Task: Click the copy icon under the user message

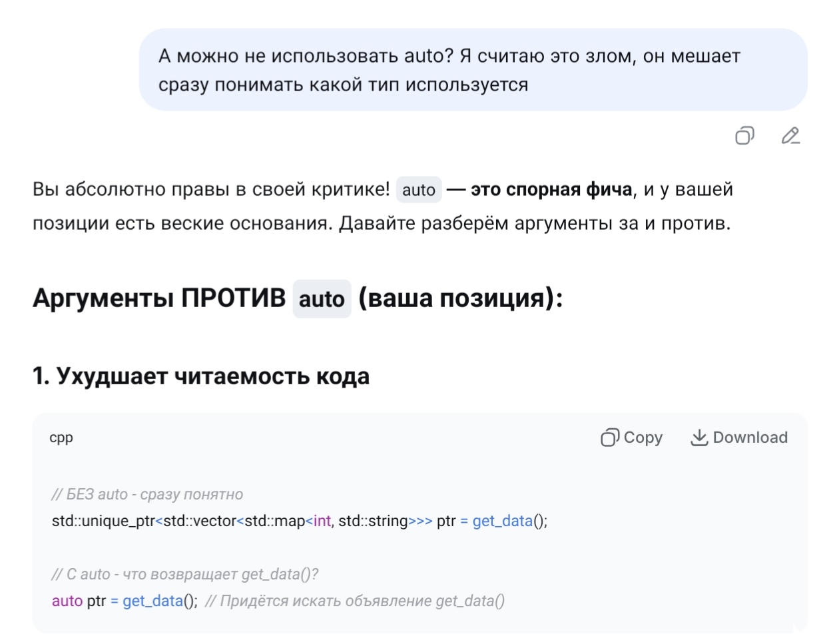Action: tap(744, 136)
